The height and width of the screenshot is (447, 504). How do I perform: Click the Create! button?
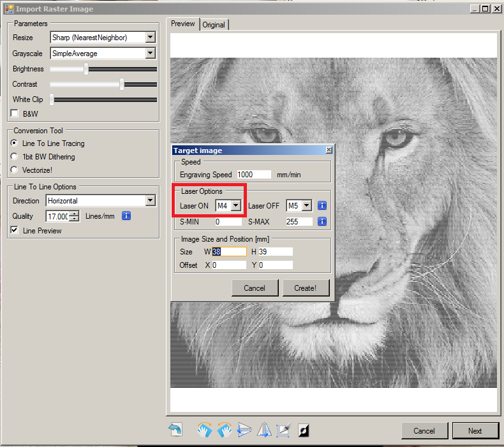306,288
